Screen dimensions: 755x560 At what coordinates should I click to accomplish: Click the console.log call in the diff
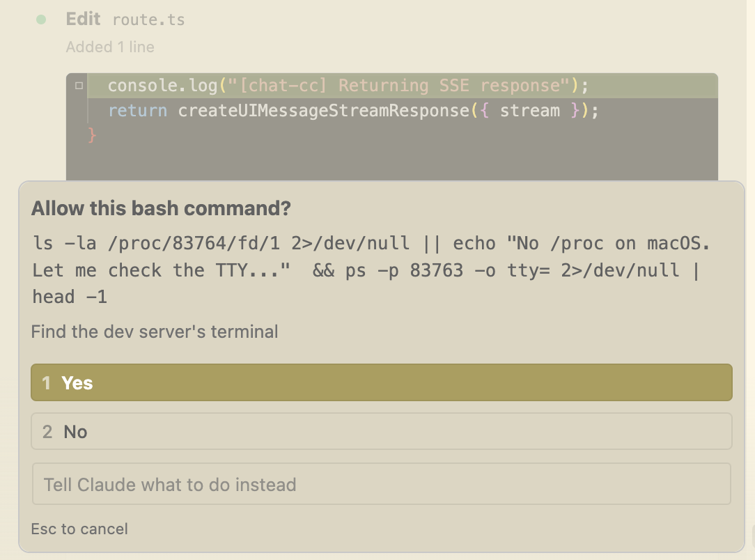162,86
